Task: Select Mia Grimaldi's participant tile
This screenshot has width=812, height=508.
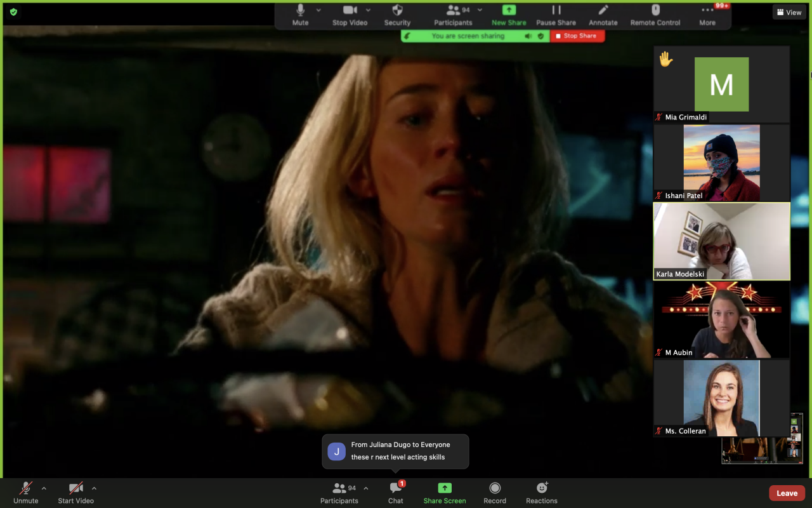Action: coord(722,84)
